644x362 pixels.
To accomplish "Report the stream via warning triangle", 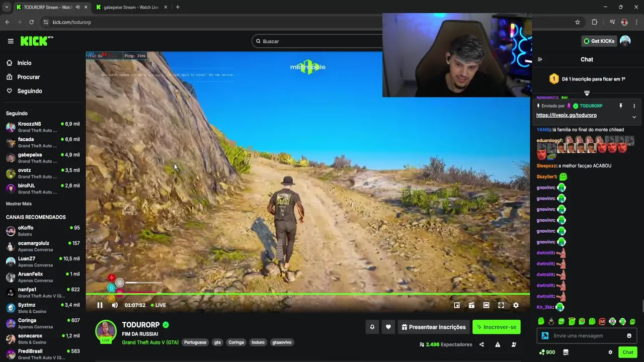I will coord(498,344).
